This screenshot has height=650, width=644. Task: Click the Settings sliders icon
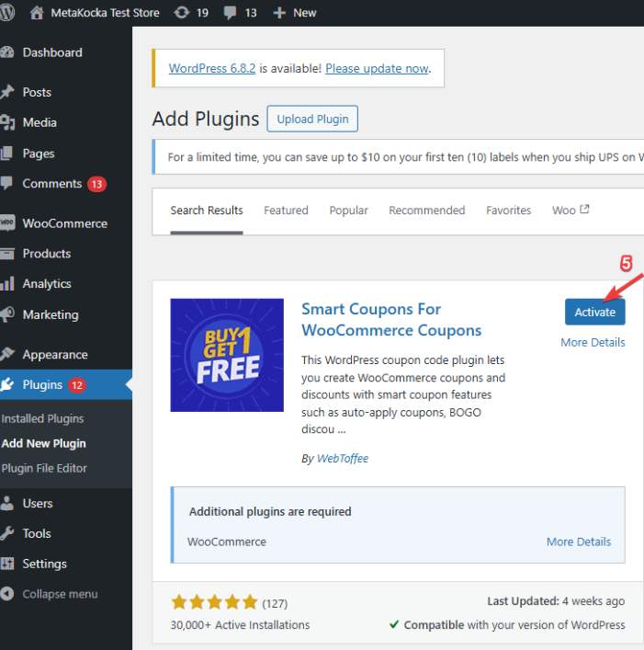pyautogui.click(x=7, y=564)
